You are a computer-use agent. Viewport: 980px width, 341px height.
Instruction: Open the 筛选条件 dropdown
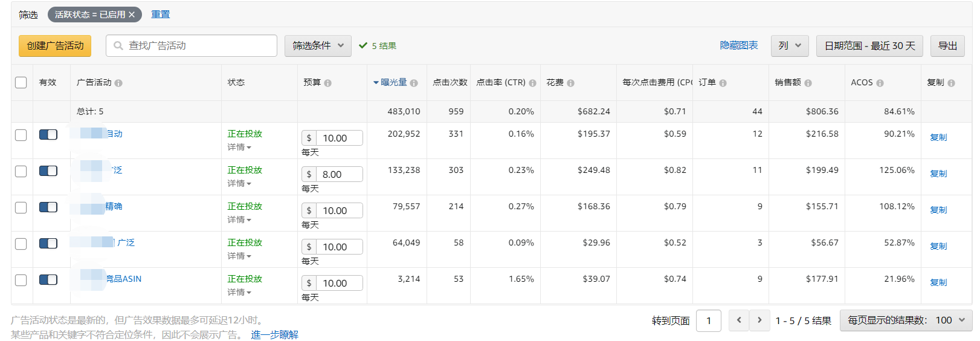click(318, 46)
